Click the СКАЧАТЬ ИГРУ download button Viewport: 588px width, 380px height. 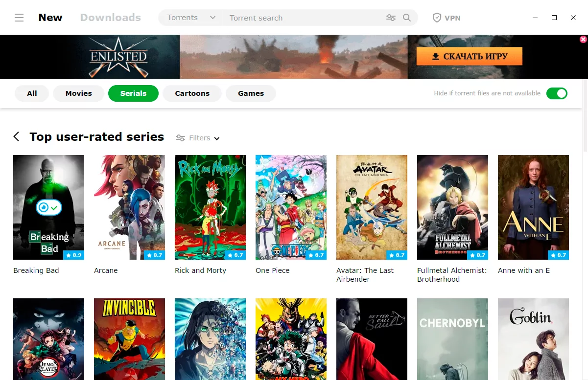point(470,56)
